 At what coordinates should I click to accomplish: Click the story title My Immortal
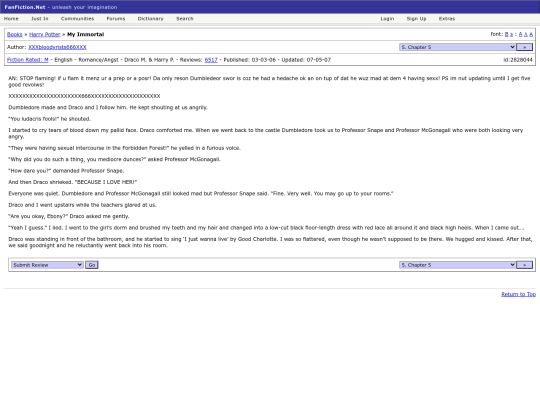pos(86,34)
